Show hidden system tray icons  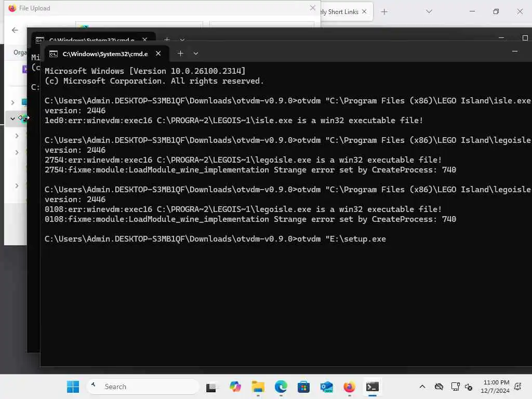tap(422, 387)
